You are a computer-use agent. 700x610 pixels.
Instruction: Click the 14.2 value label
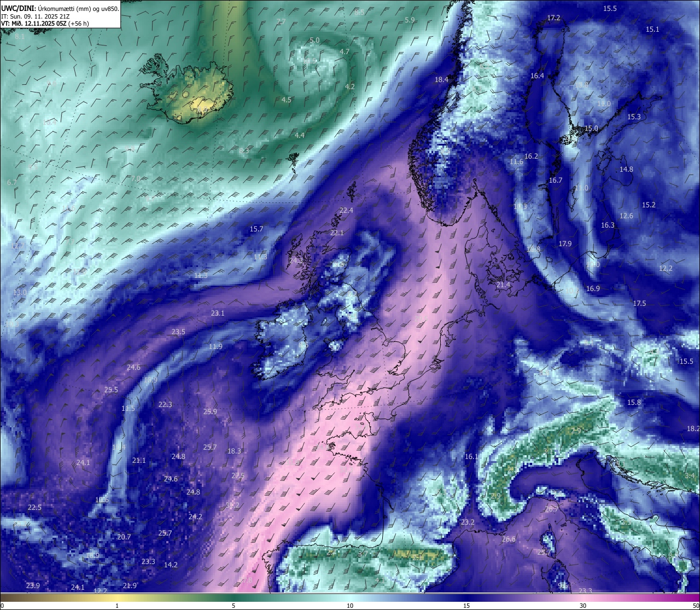(x=171, y=565)
